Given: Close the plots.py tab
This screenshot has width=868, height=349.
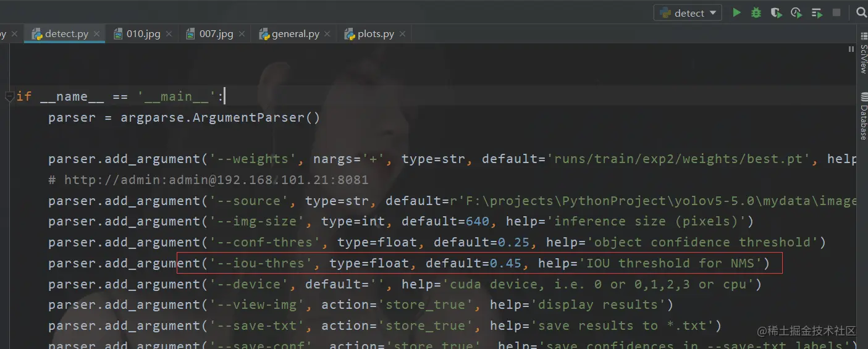Looking at the screenshot, I should click(403, 35).
